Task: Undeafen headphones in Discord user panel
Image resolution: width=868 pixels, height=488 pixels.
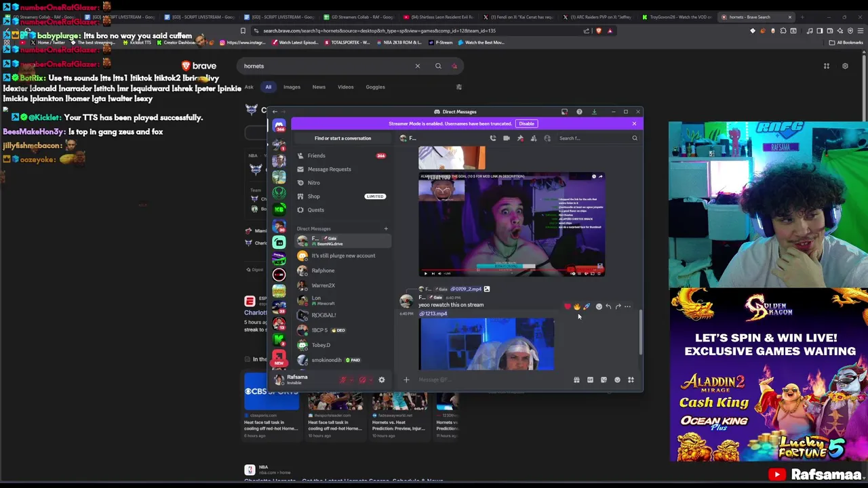Action: [362, 380]
